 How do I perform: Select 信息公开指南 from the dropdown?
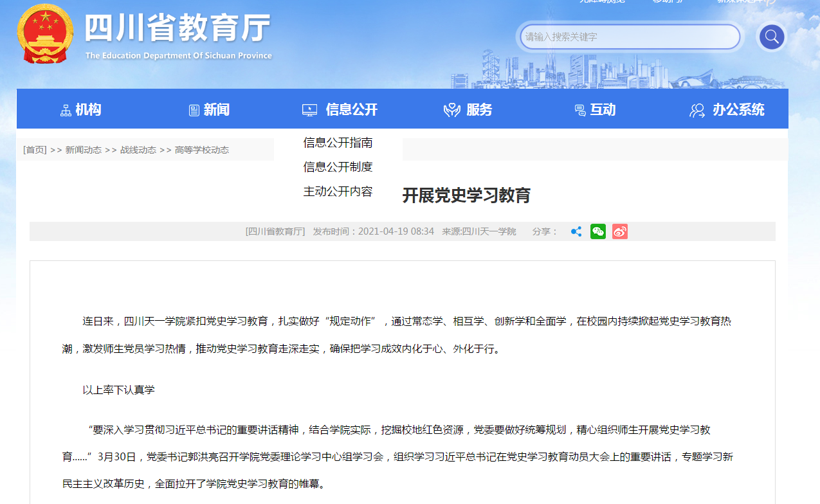click(338, 143)
